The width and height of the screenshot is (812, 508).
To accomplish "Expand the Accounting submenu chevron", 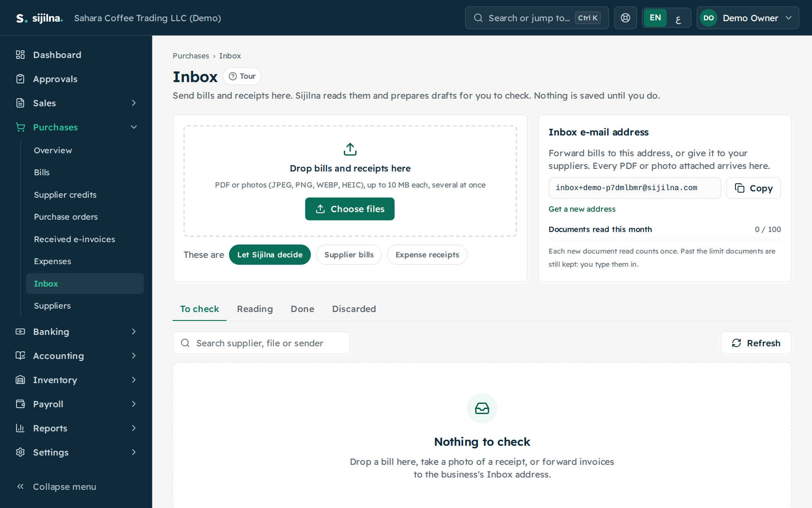I will click(134, 356).
